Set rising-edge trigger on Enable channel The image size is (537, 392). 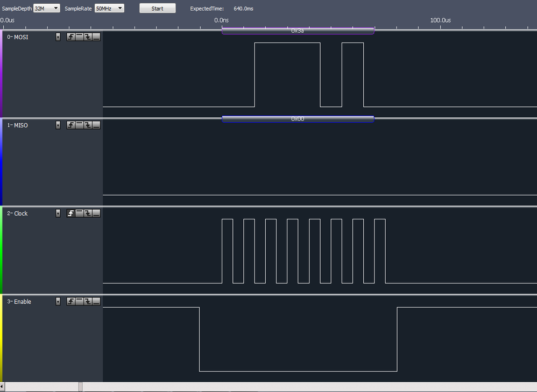(x=70, y=301)
